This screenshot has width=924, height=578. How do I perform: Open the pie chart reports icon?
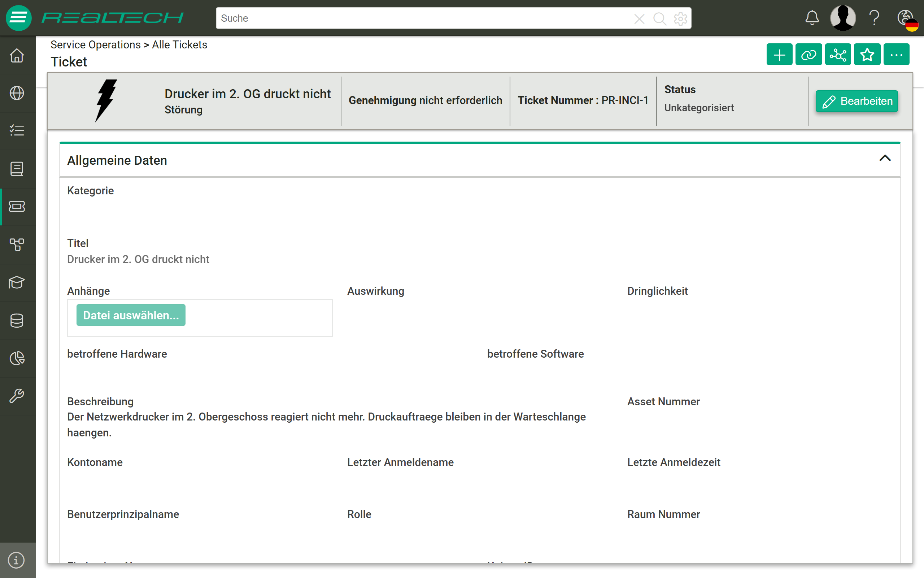[17, 358]
